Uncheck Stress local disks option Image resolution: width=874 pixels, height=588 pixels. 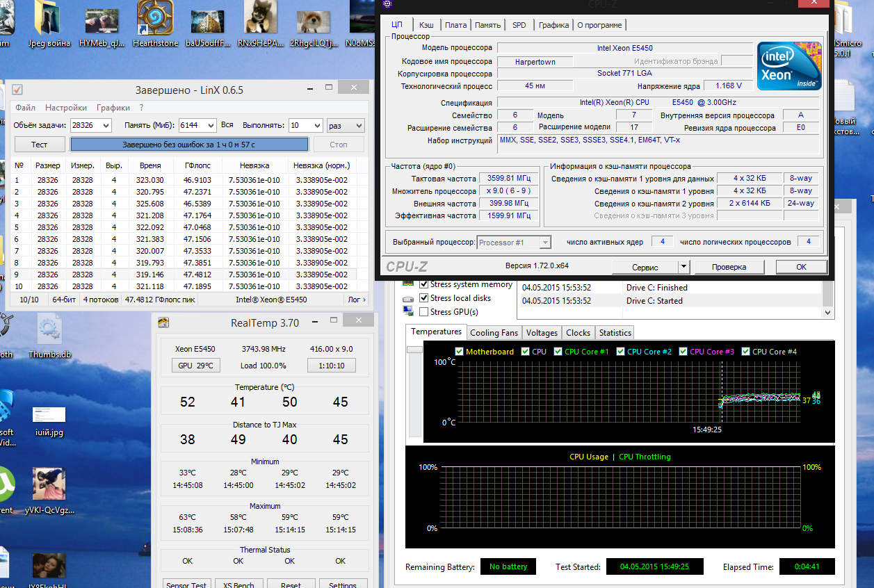click(x=424, y=298)
